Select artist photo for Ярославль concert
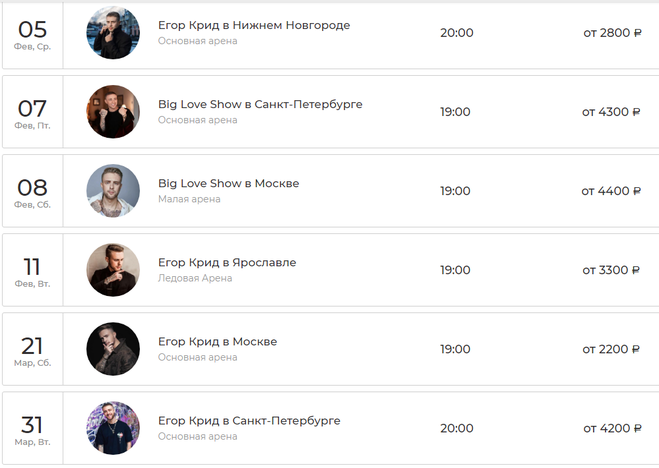The image size is (659, 468). click(113, 270)
